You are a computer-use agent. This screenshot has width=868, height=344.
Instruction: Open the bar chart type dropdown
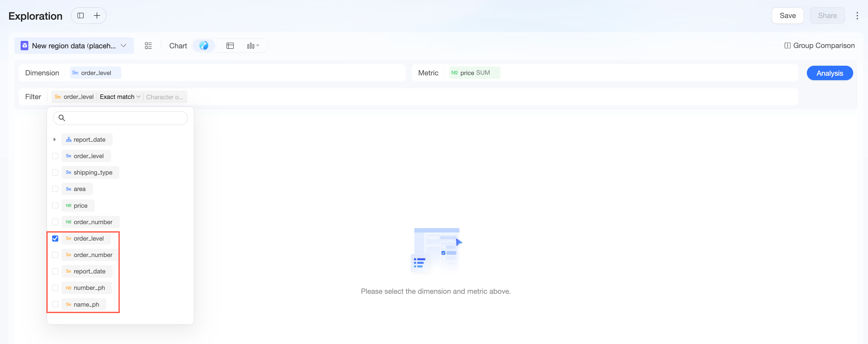(253, 45)
